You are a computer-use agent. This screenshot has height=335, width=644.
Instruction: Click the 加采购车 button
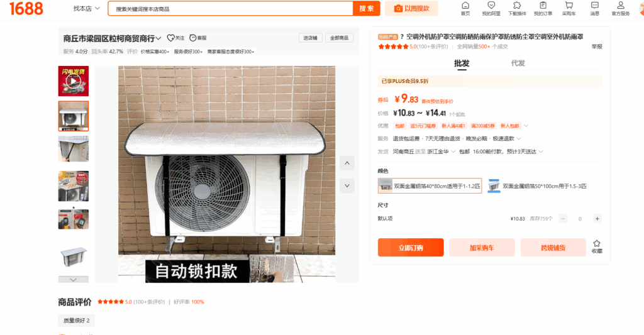[482, 248]
